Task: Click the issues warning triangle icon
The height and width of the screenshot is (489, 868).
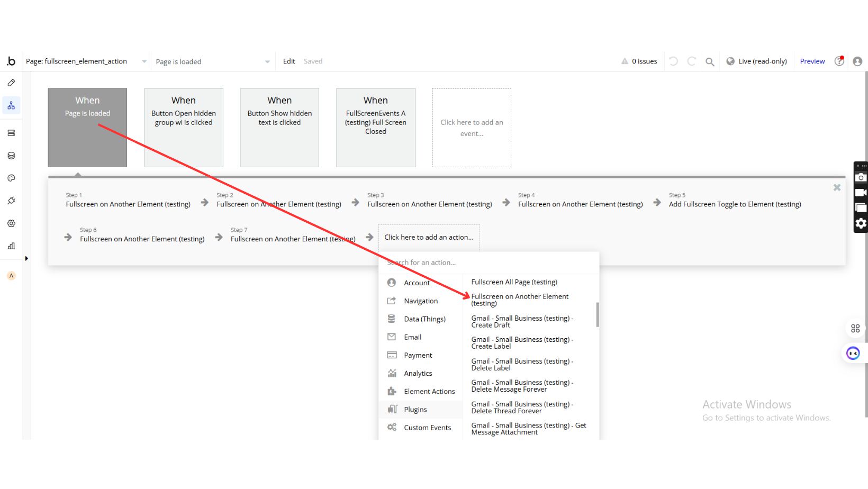Action: (x=625, y=61)
